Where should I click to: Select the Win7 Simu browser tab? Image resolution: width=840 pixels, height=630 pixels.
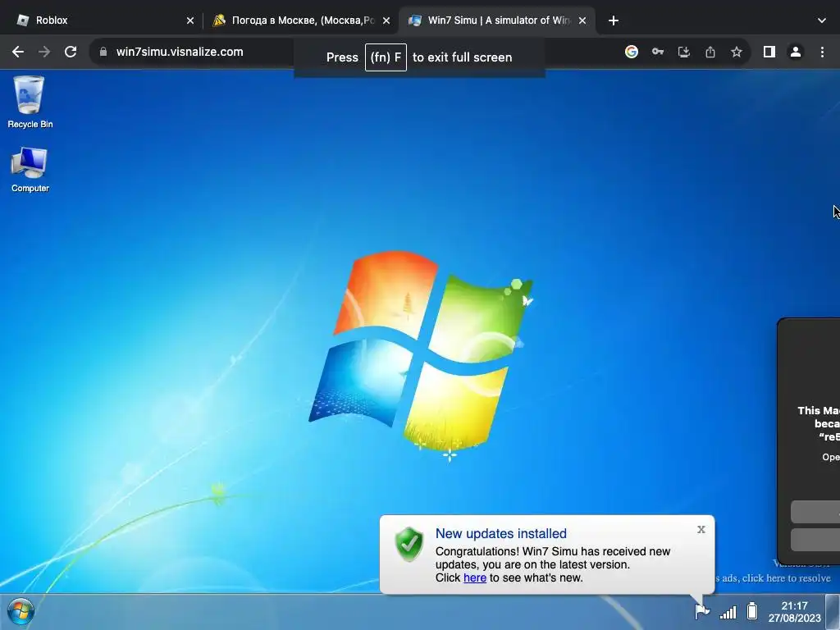tap(497, 21)
